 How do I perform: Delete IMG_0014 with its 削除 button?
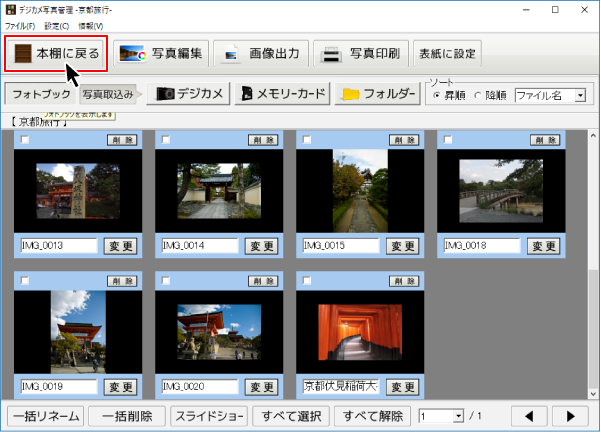(263, 140)
